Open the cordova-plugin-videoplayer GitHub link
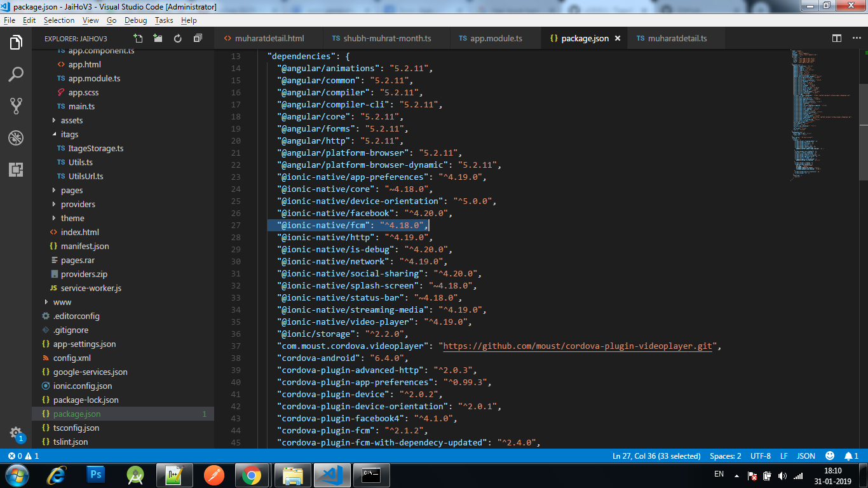This screenshot has width=868, height=488. click(x=578, y=346)
